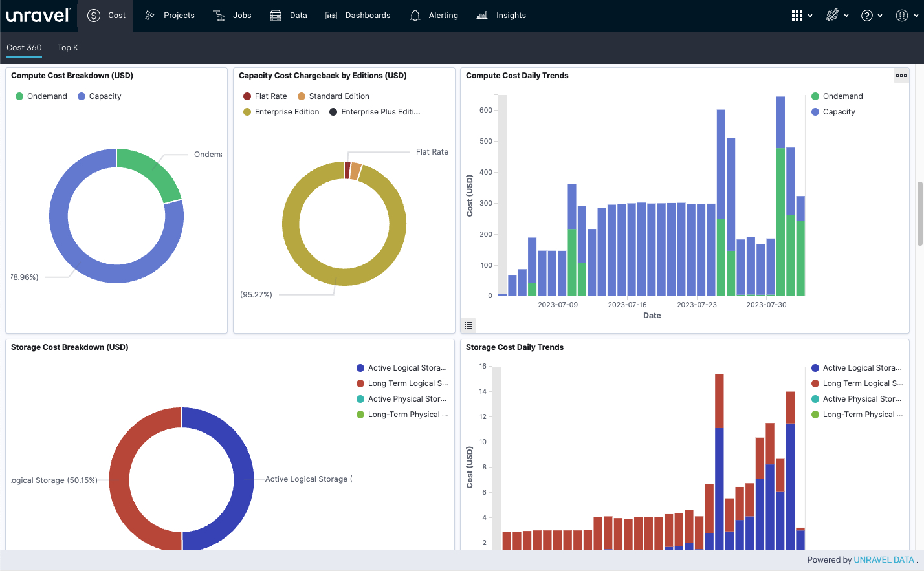Switch to the Top K tab
The image size is (924, 571).
click(67, 48)
